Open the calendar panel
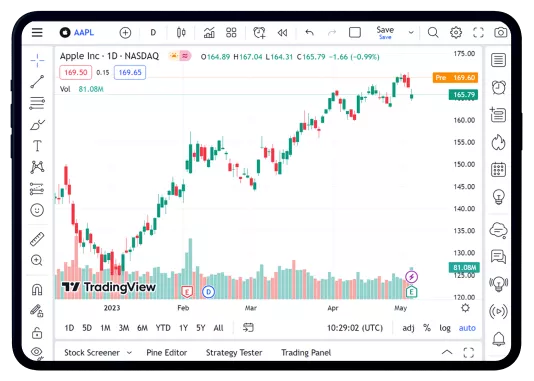534x381 pixels. coord(498,169)
